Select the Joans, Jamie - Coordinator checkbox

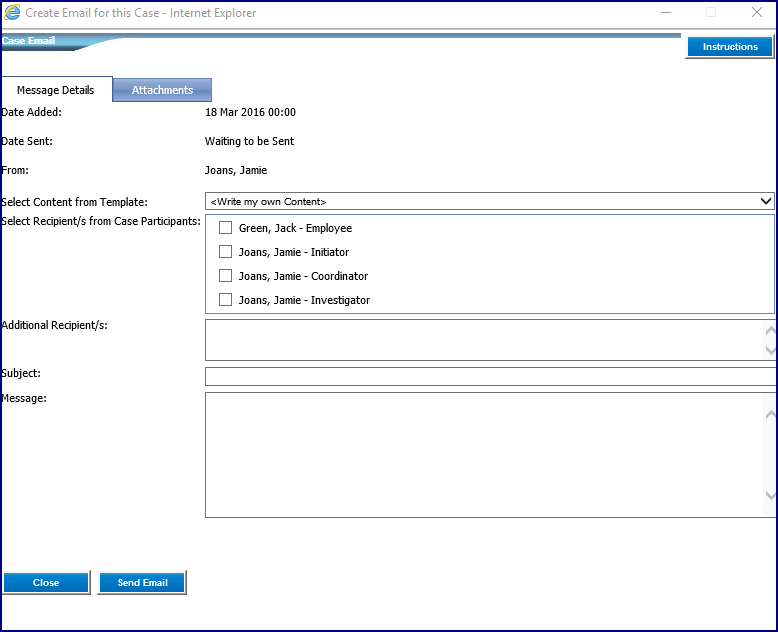225,275
